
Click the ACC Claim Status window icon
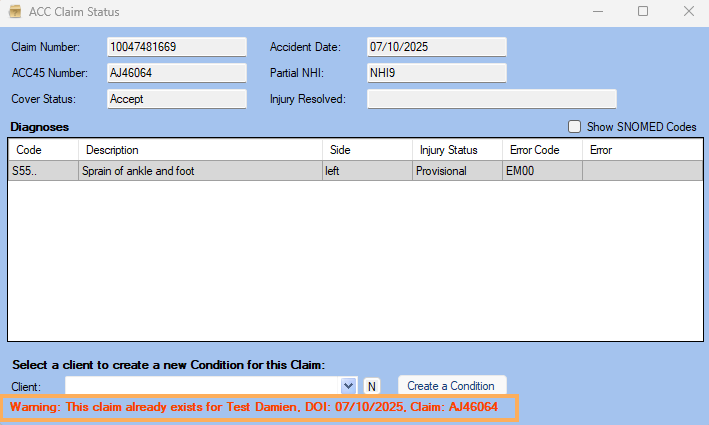[15, 12]
